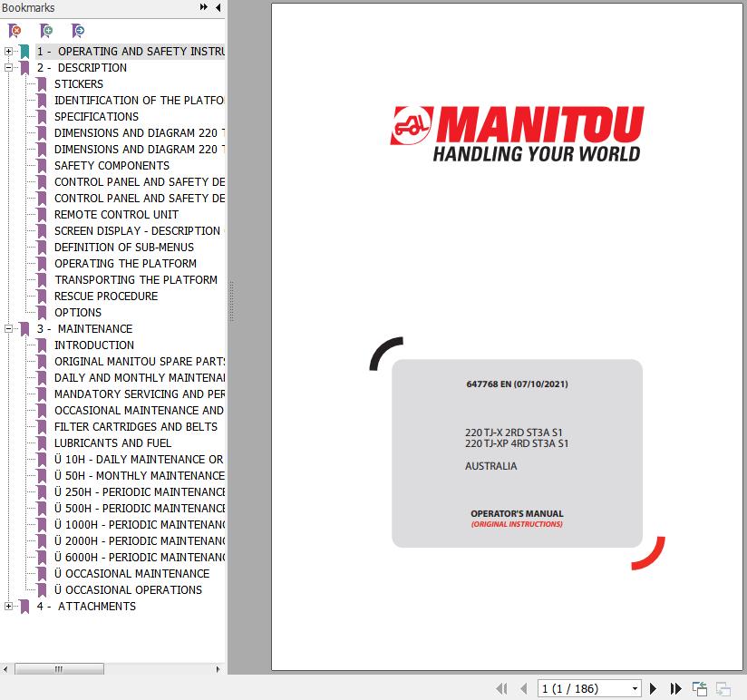The image size is (747, 700).
Task: Open the SAFETY COMPONENTS bookmark
Action: 112,165
